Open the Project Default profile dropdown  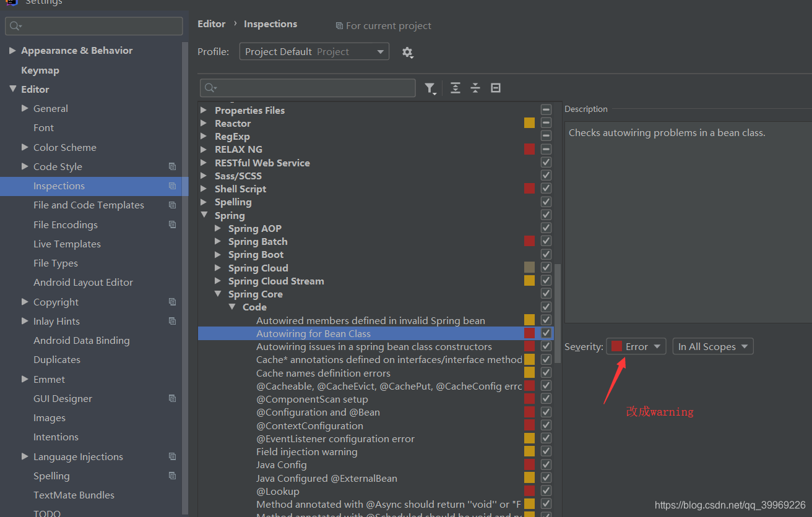pyautogui.click(x=314, y=52)
